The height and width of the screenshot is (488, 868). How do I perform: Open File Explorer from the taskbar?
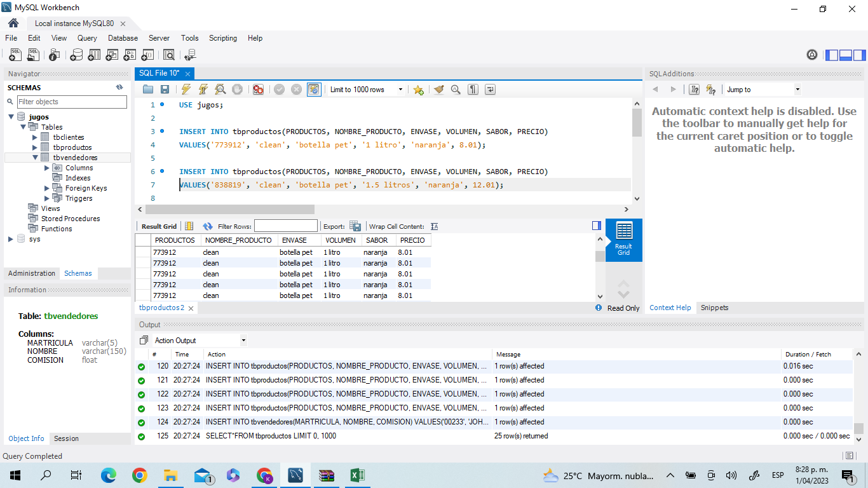170,475
